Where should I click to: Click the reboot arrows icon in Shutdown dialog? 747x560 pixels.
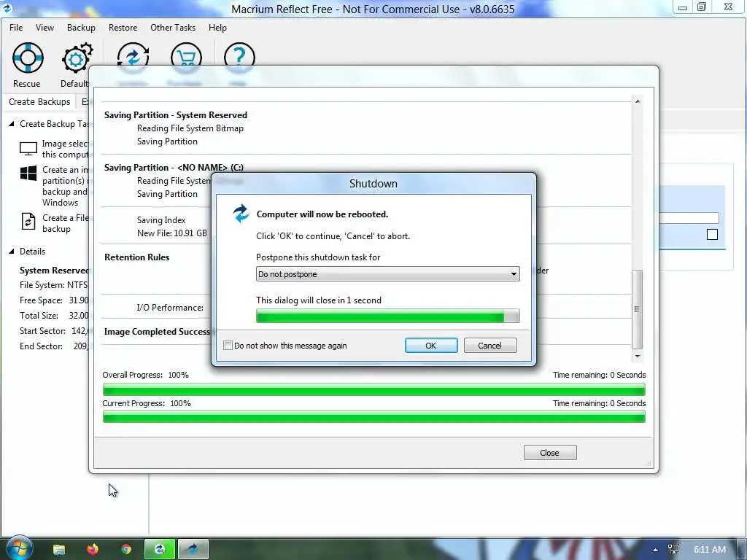pyautogui.click(x=241, y=214)
